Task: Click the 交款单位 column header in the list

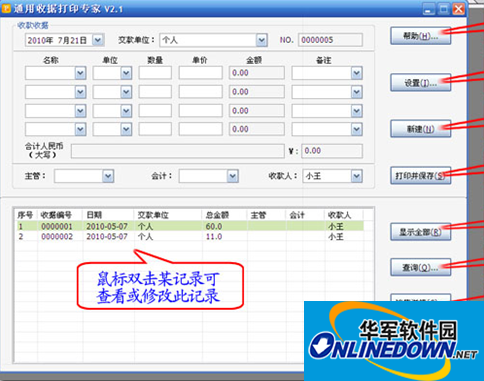Action: tap(168, 215)
